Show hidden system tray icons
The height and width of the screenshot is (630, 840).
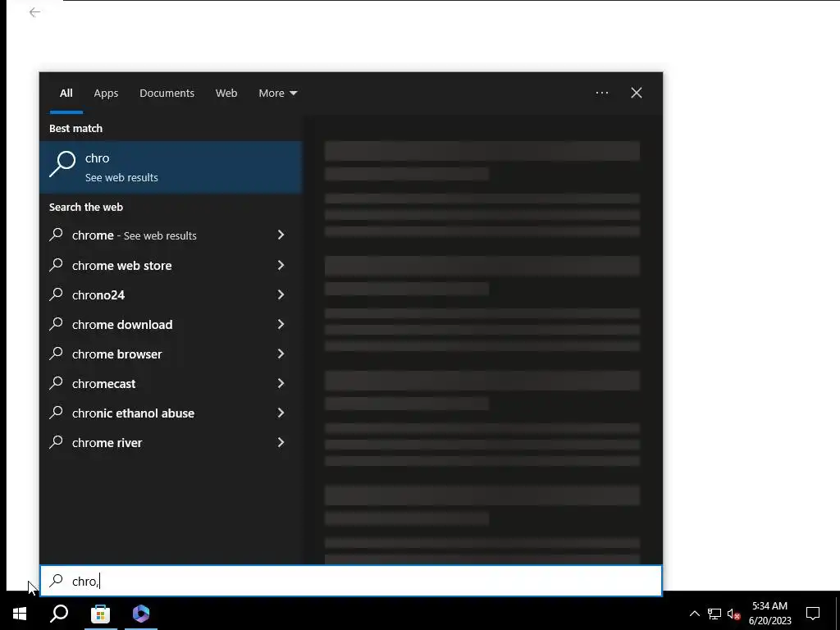click(694, 614)
